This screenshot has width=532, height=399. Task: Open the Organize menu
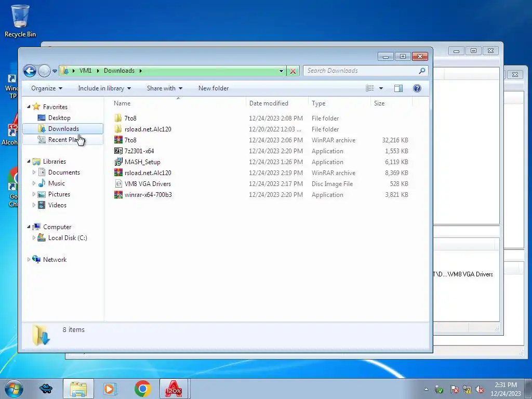click(x=47, y=88)
